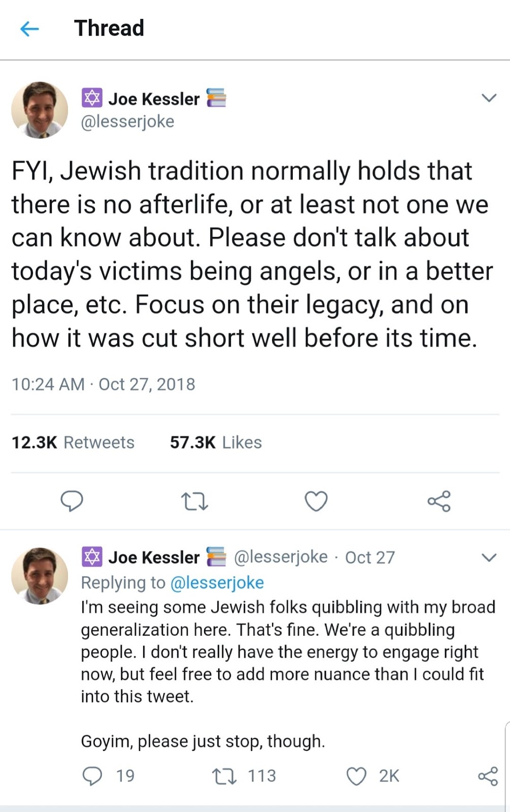Share the main tweet
This screenshot has height=812, width=510.
click(438, 501)
